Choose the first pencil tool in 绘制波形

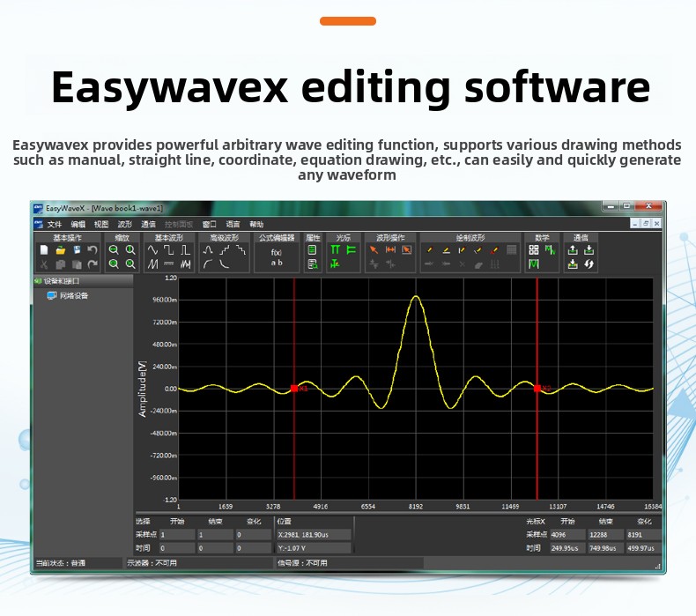(x=429, y=250)
